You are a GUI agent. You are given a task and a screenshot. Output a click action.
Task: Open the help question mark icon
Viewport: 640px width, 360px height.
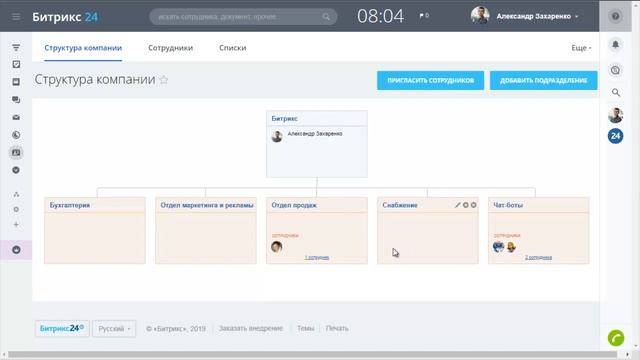point(615,16)
